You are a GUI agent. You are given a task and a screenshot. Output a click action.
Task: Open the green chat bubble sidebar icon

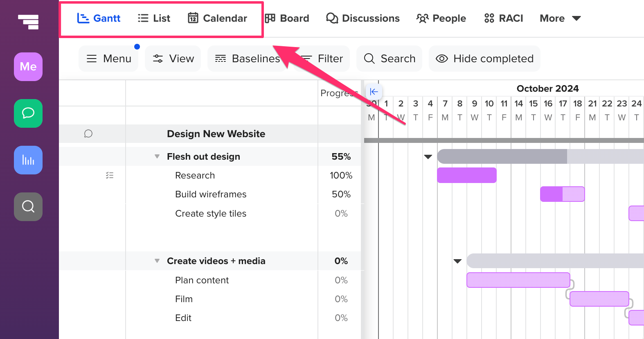pos(28,113)
